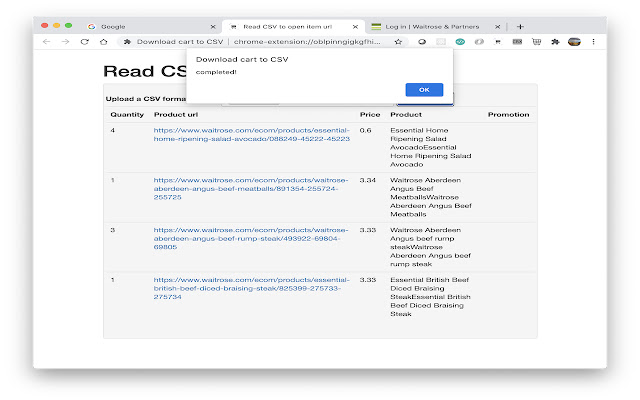Go back using the browser back arrow
640x400 pixels.
coord(47,42)
